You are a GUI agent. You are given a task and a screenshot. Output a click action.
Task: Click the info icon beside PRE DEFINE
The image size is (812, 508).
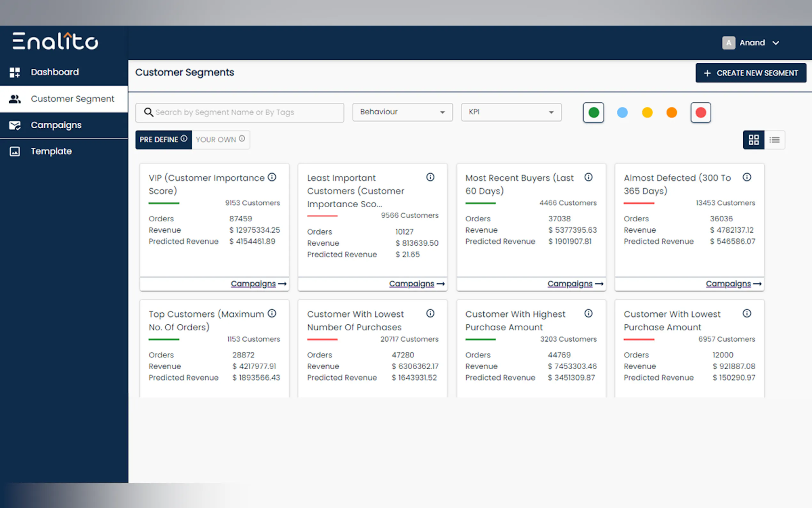tap(184, 139)
